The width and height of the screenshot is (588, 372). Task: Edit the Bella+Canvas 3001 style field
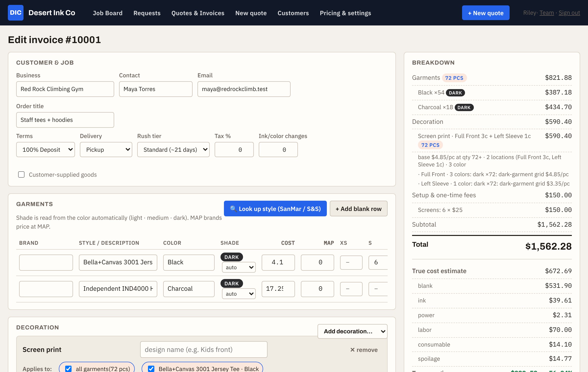118,262
